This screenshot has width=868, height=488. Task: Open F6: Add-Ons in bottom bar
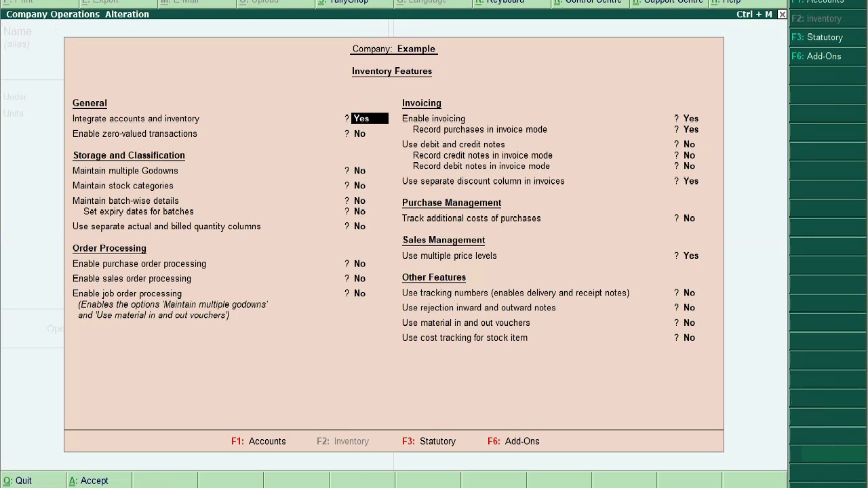(x=513, y=441)
